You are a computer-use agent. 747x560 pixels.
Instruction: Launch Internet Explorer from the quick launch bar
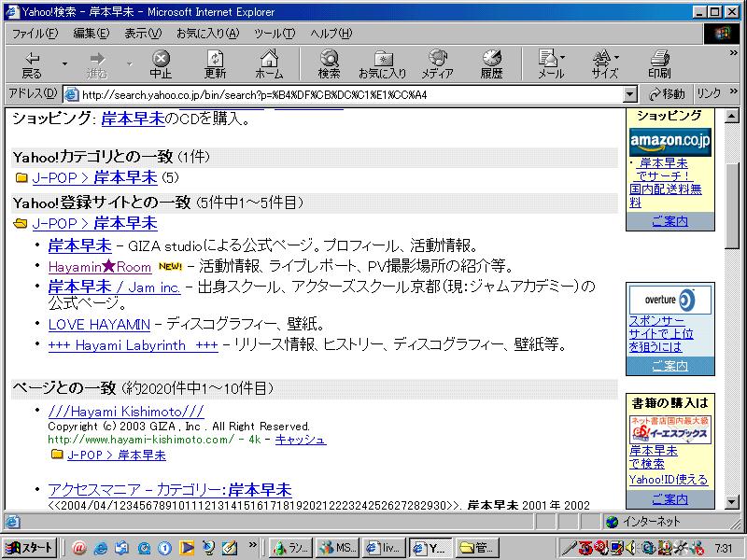pos(100,548)
